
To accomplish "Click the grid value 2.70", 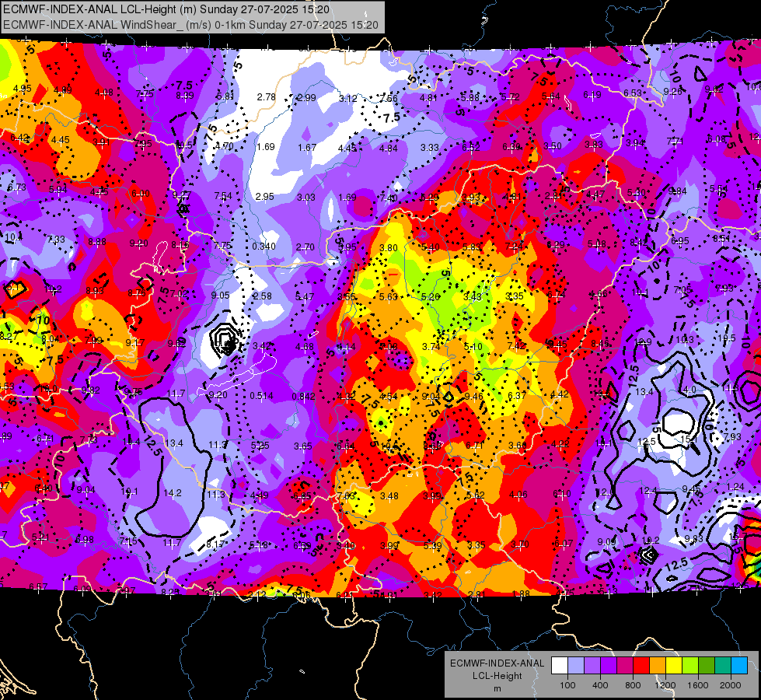I will (x=305, y=247).
